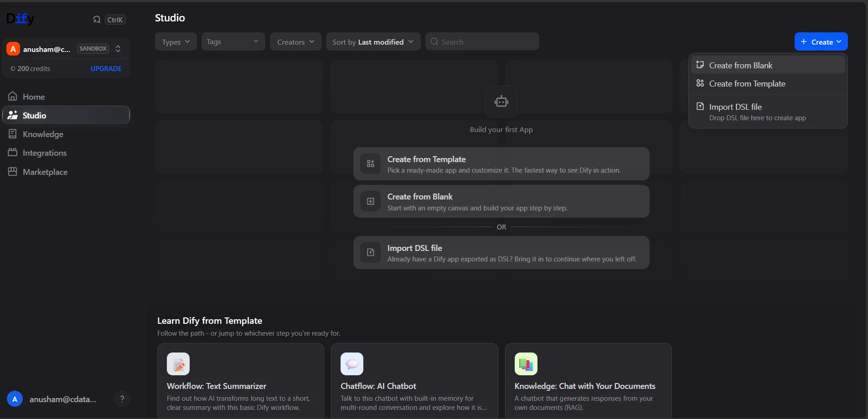Click the Studio icon in sidebar
868x419 pixels.
click(x=13, y=115)
